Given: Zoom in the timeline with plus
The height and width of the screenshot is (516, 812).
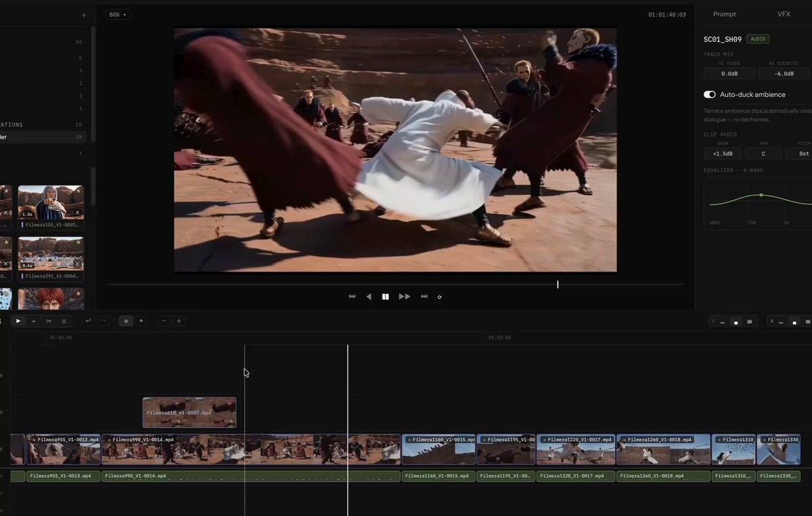Looking at the screenshot, I should point(179,321).
